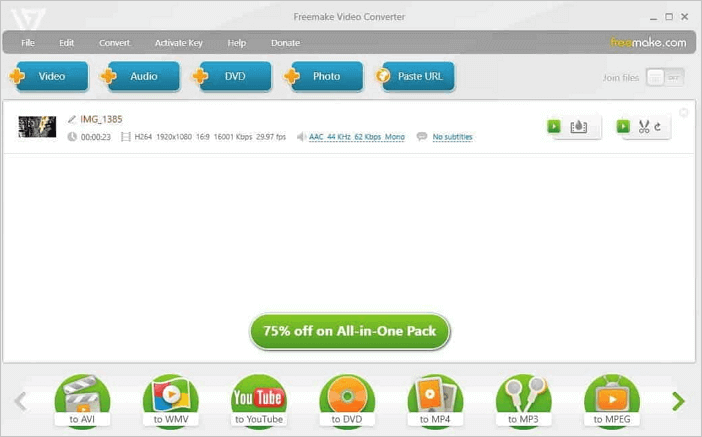This screenshot has height=437, width=702.
Task: Open the scissors cut editor for IMG_1385
Action: 645,127
